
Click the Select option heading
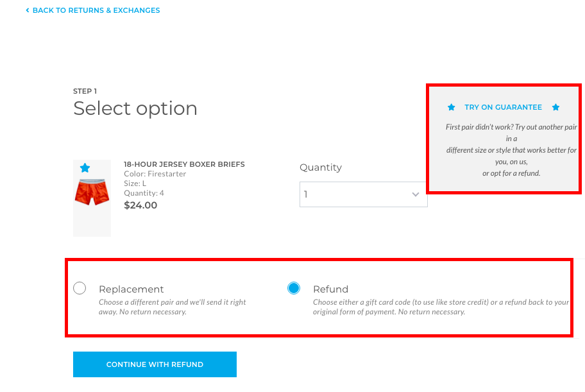click(135, 108)
